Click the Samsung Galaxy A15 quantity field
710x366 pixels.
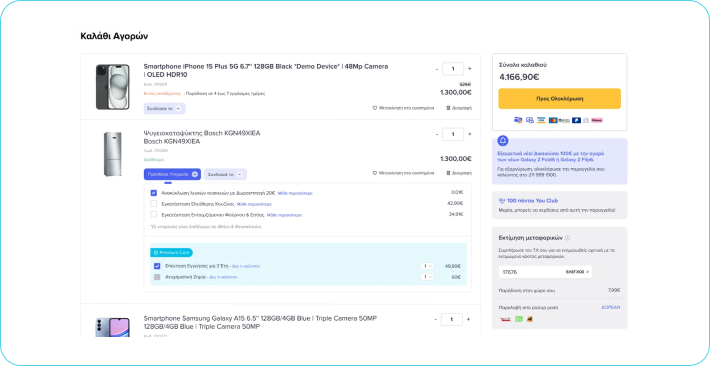(451, 319)
